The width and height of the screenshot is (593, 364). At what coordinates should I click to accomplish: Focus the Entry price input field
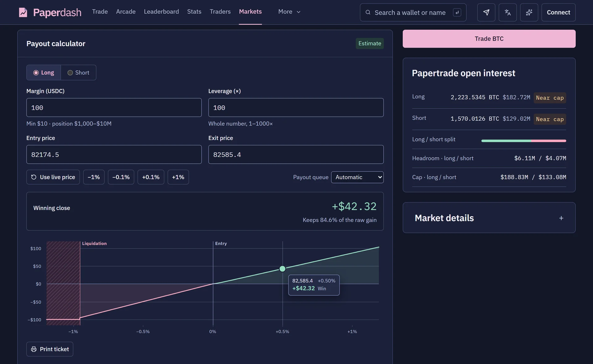[x=114, y=154]
